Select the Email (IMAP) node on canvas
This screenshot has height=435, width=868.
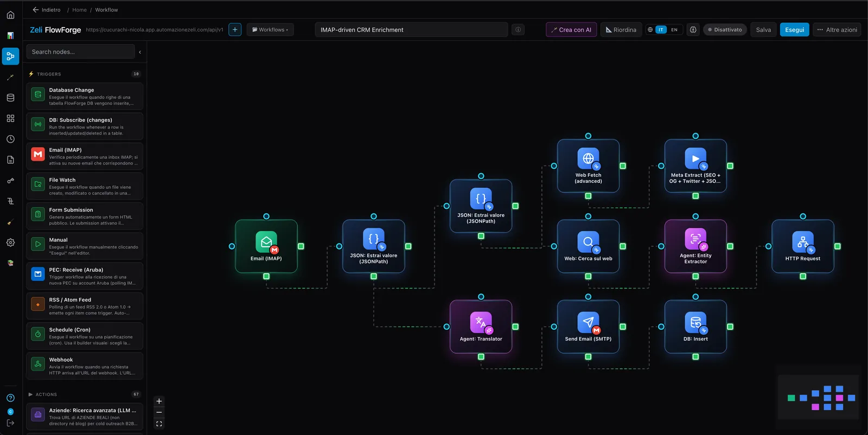click(266, 246)
